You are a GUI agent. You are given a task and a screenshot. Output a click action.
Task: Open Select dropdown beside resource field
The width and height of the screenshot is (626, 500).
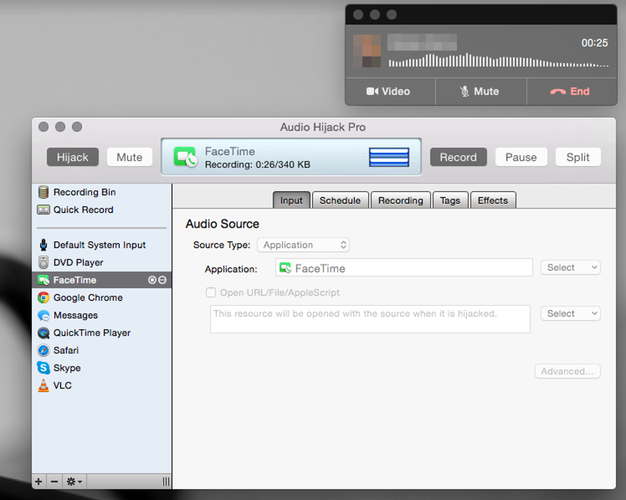click(x=571, y=313)
